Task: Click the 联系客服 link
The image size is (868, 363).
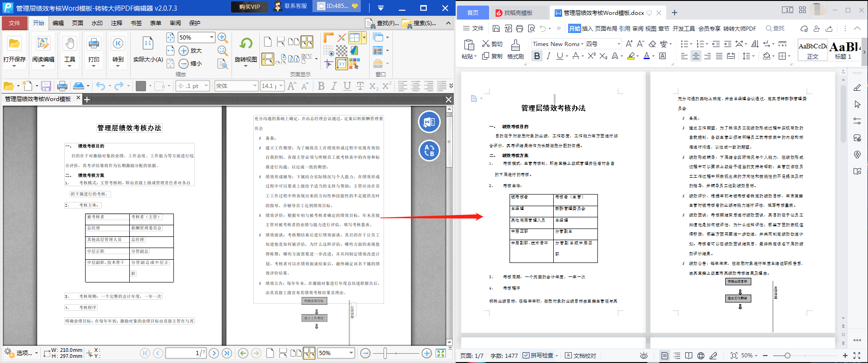Action: click(x=291, y=6)
